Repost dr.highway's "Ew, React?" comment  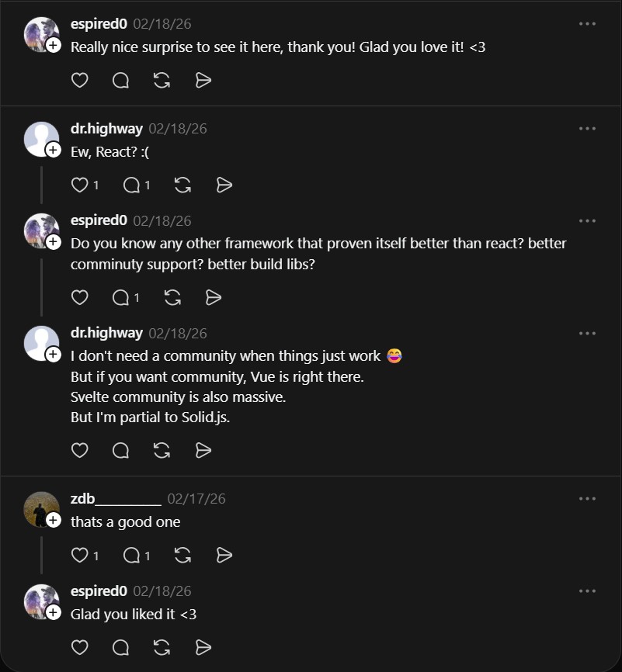[x=182, y=185]
